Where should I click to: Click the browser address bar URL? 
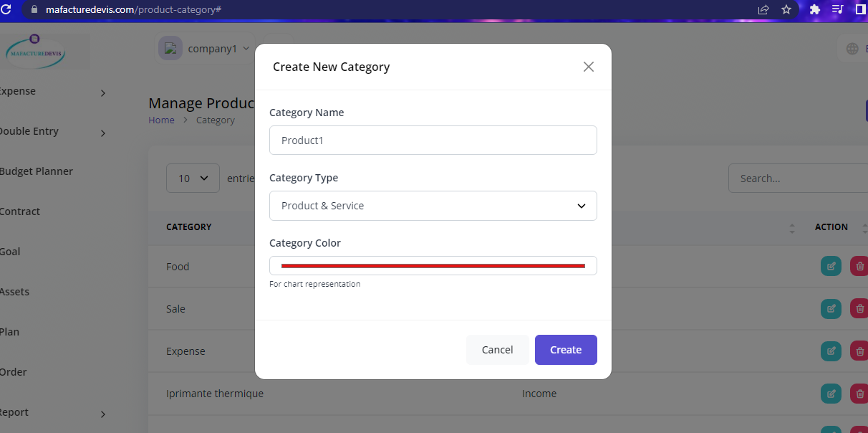pyautogui.click(x=133, y=10)
